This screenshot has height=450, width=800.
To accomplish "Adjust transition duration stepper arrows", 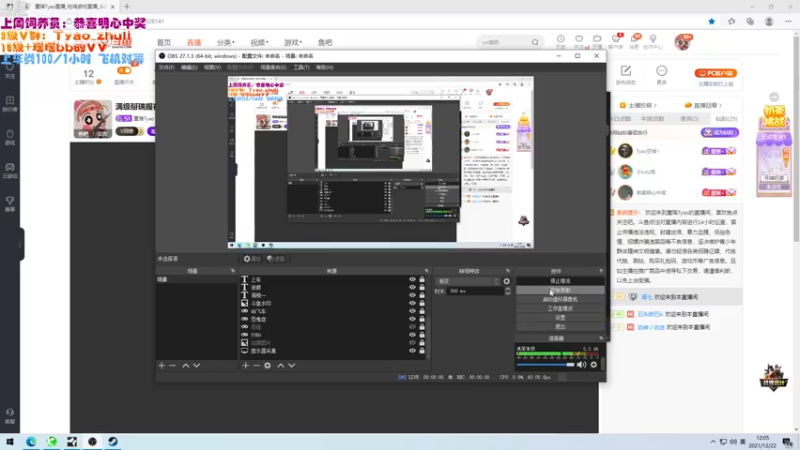I will pyautogui.click(x=507, y=291).
